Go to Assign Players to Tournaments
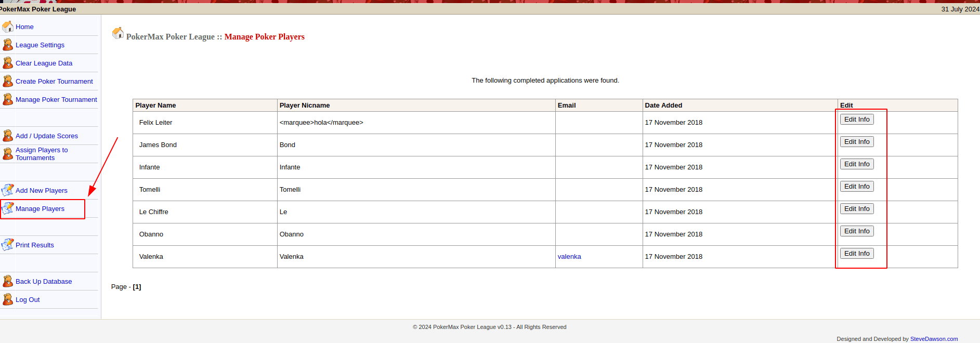The height and width of the screenshot is (343, 980). (x=42, y=154)
